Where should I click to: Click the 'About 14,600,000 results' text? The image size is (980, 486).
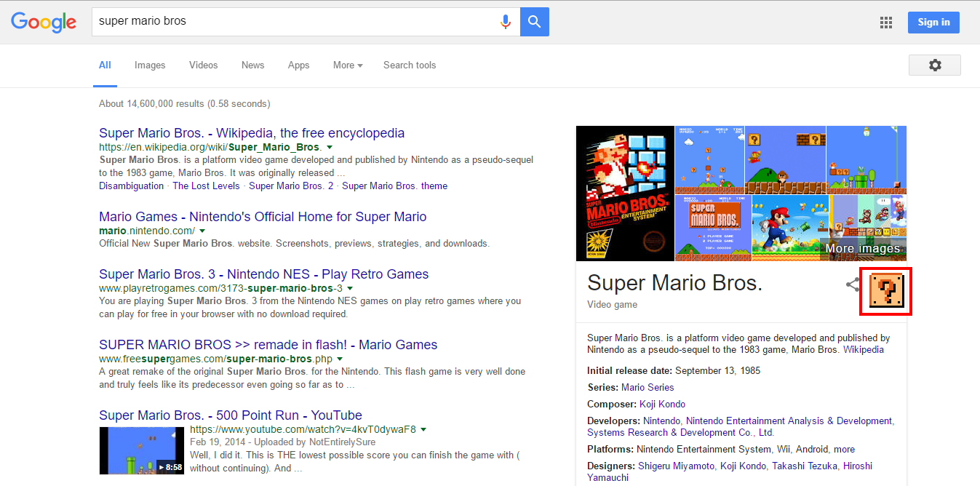click(x=185, y=103)
